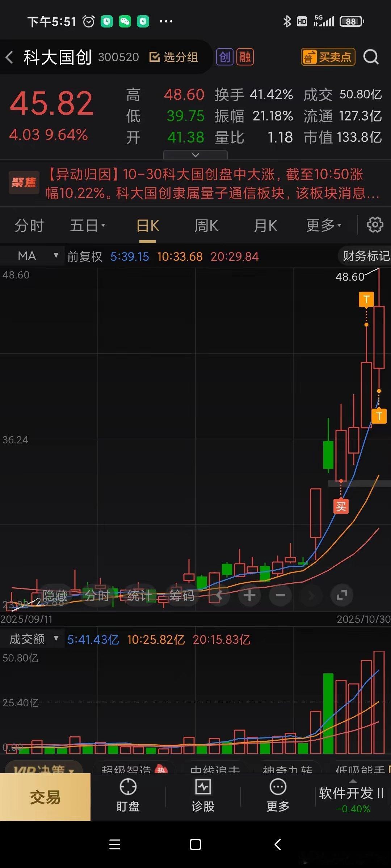Zoom in chart with plus button
This screenshot has width=391, height=868.
tap(249, 595)
